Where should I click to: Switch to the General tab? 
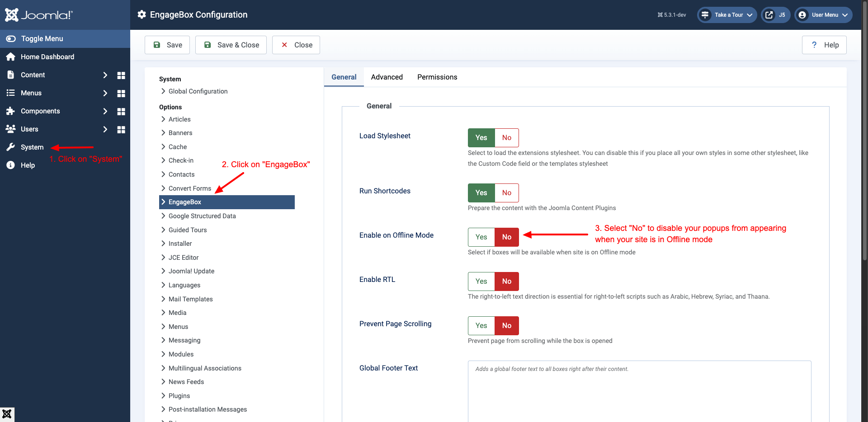tap(344, 77)
